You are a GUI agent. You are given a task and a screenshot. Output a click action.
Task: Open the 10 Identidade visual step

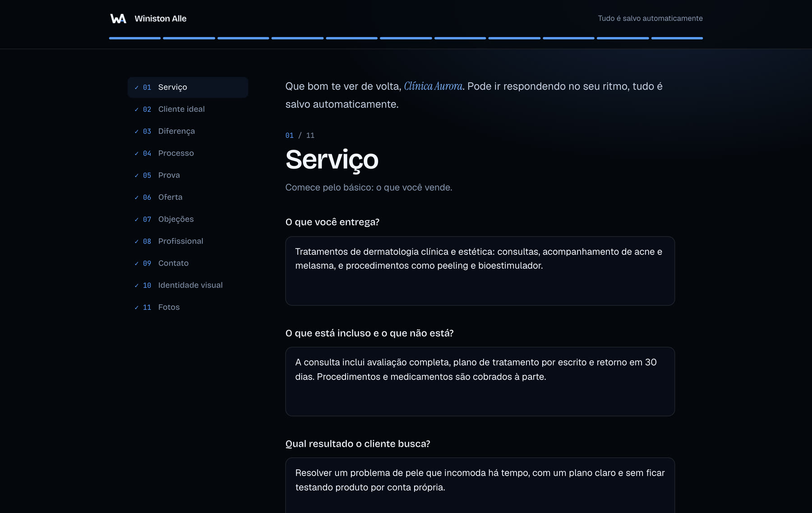click(x=188, y=285)
